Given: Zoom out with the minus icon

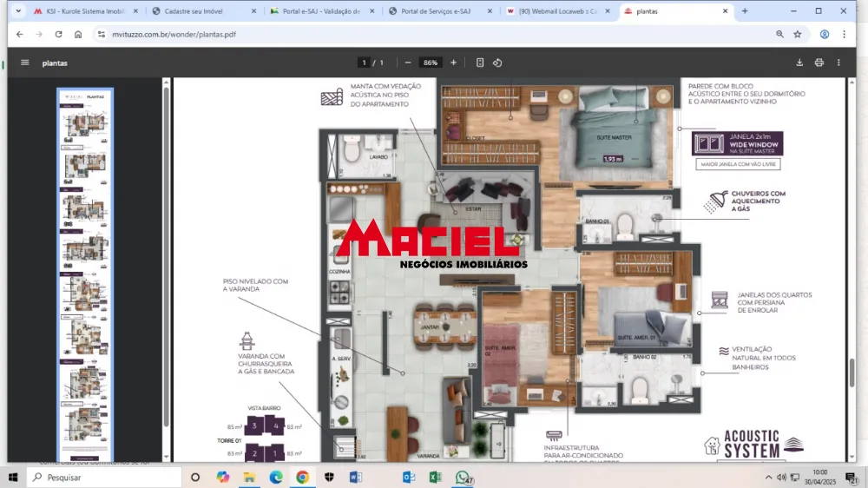Looking at the screenshot, I should (x=408, y=63).
